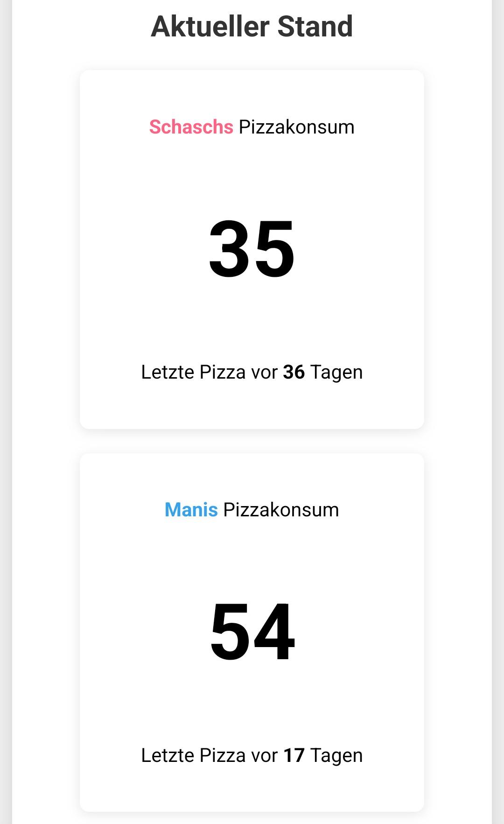Click "Pizza" in Schaschs' last-pizza line
Image resolution: width=504 pixels, height=824 pixels.
click(223, 373)
